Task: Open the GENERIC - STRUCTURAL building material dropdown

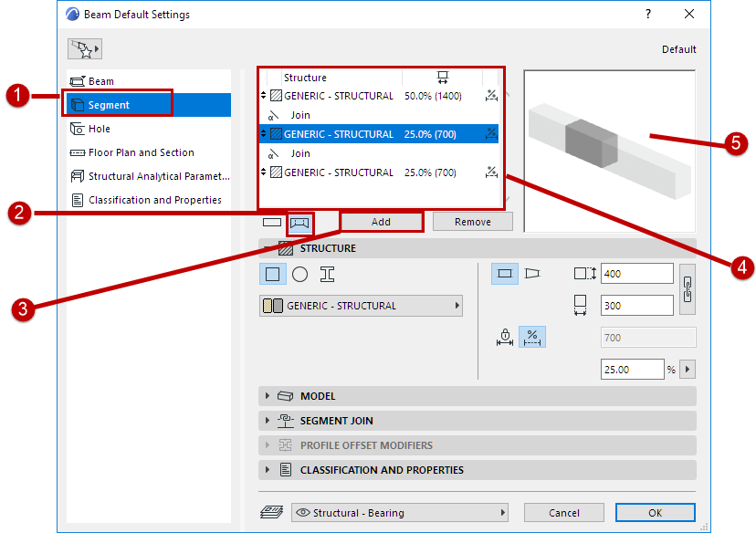Action: (361, 306)
